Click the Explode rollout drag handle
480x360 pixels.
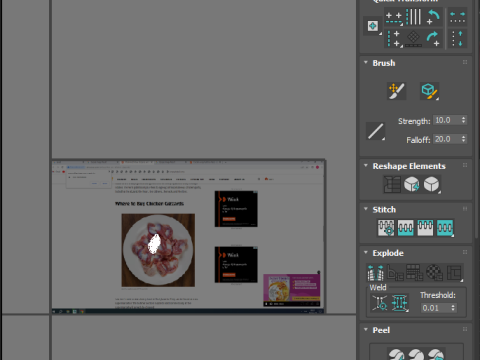click(x=465, y=252)
